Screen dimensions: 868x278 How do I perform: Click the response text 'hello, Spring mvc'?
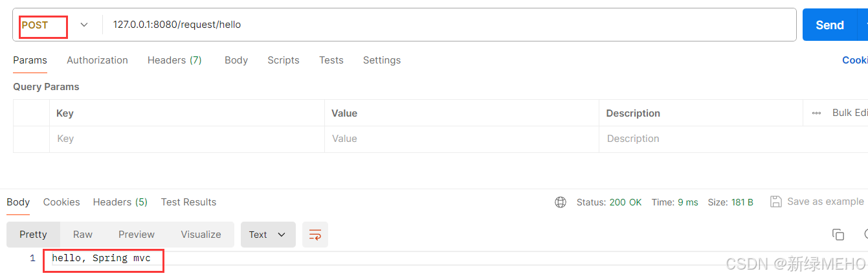[x=101, y=258]
